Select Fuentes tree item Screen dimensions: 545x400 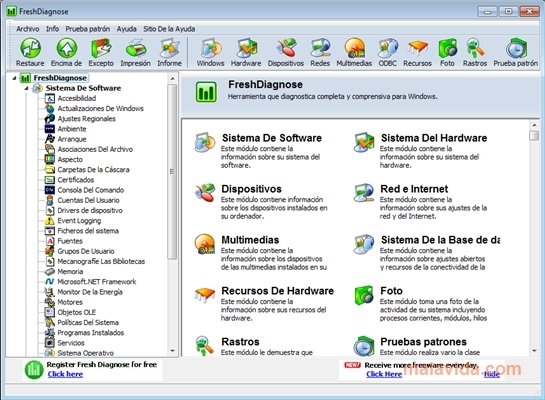70,241
